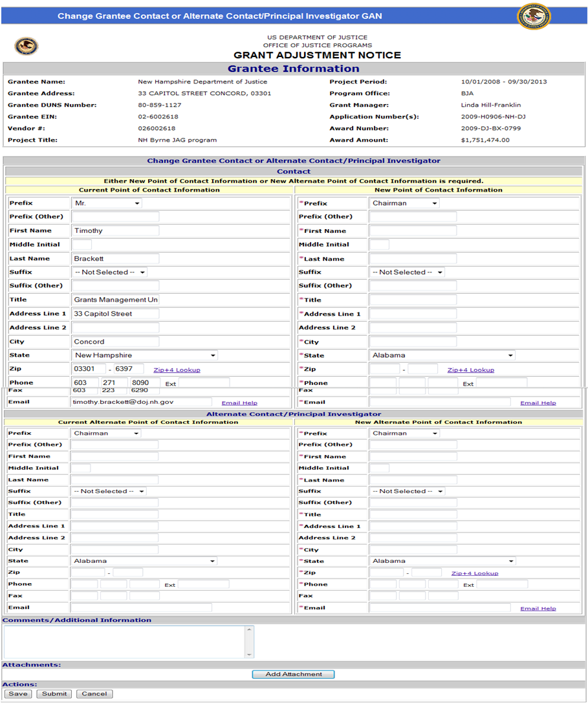Expand the New Point of Contact Prefix dropdown
The width and height of the screenshot is (588, 704).
point(404,203)
